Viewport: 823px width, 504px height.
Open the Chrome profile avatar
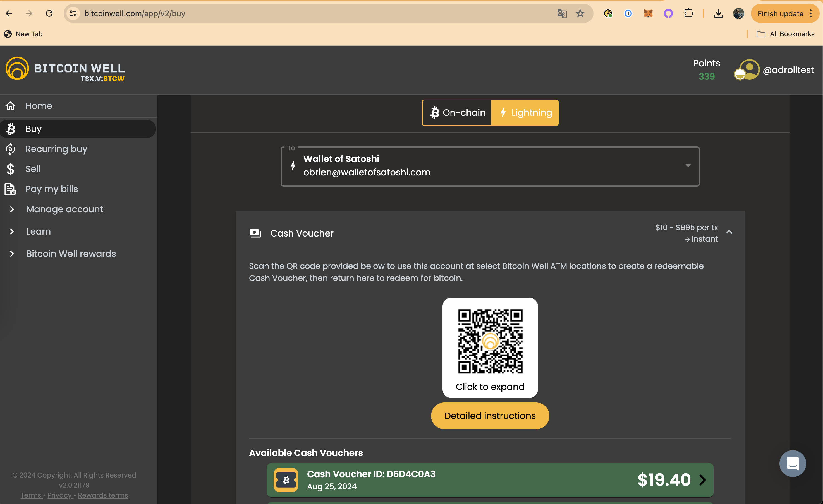(x=738, y=13)
